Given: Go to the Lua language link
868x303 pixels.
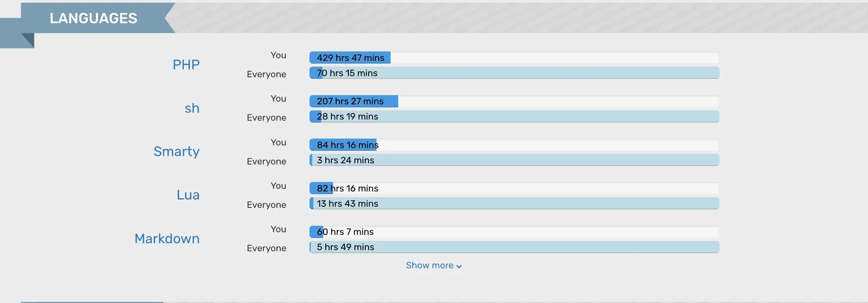Looking at the screenshot, I should tap(188, 195).
